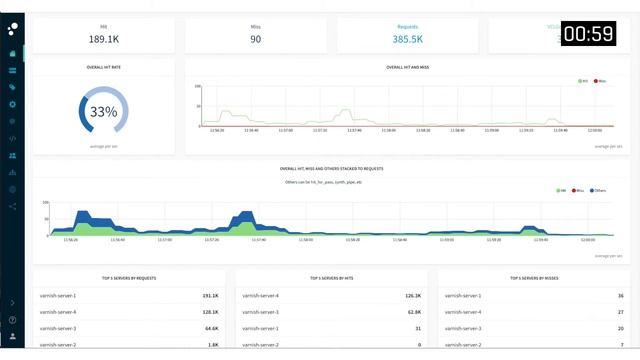Open the bar chart statistics icon in sidebar

[x=13, y=173]
